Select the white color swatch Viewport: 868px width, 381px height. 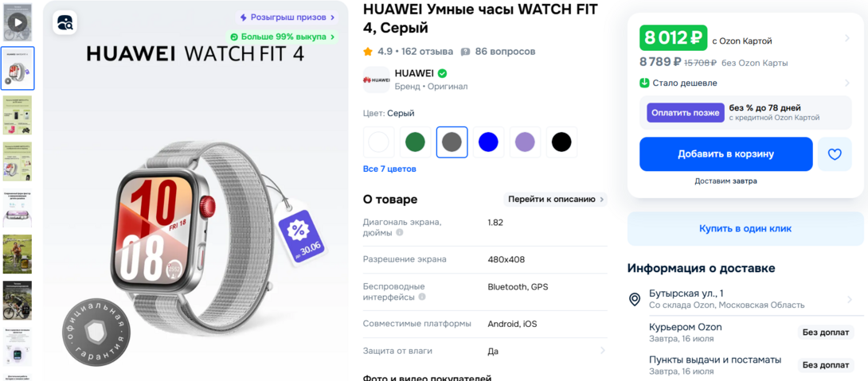click(x=378, y=142)
